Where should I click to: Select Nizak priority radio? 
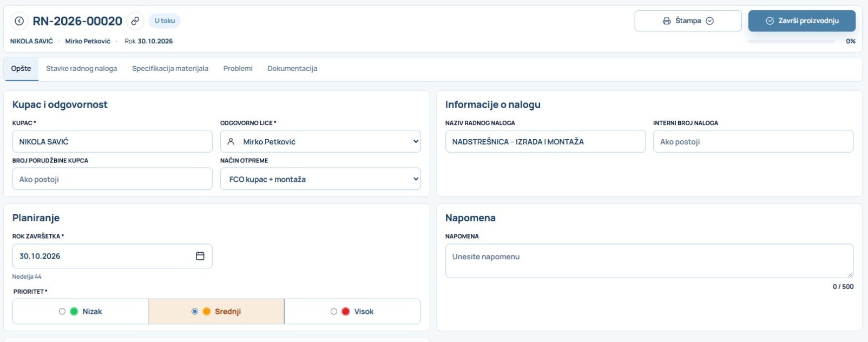coord(62,312)
